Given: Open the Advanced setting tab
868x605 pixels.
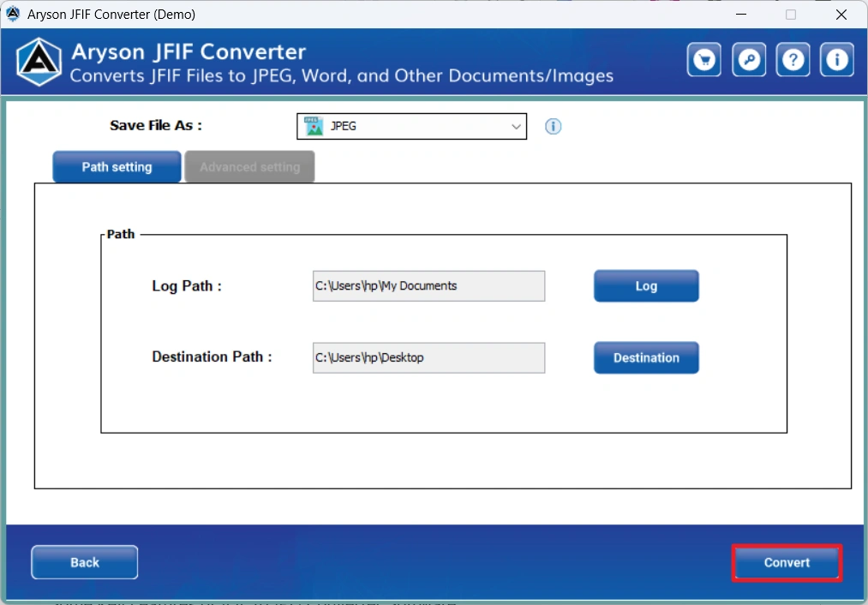Looking at the screenshot, I should (249, 166).
